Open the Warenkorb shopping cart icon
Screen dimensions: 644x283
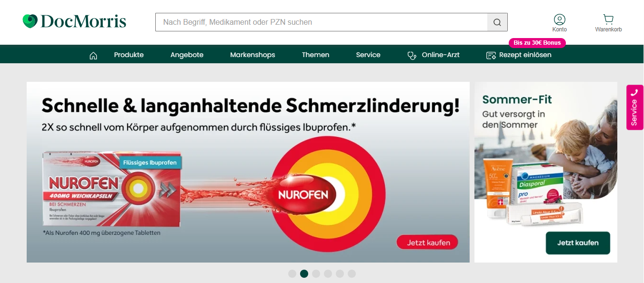click(x=608, y=20)
